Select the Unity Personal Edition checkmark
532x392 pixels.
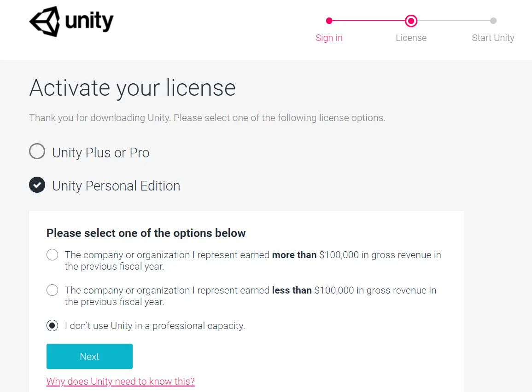pyautogui.click(x=37, y=184)
